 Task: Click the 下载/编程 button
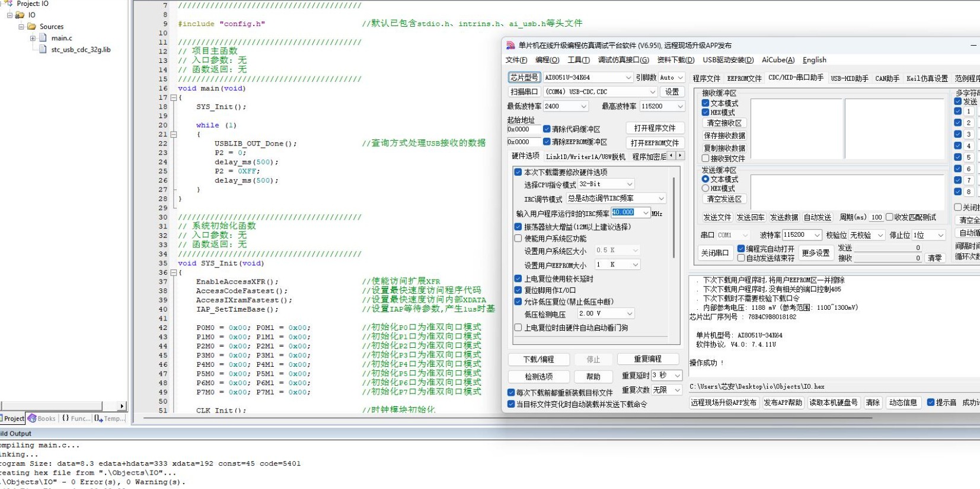coord(539,360)
